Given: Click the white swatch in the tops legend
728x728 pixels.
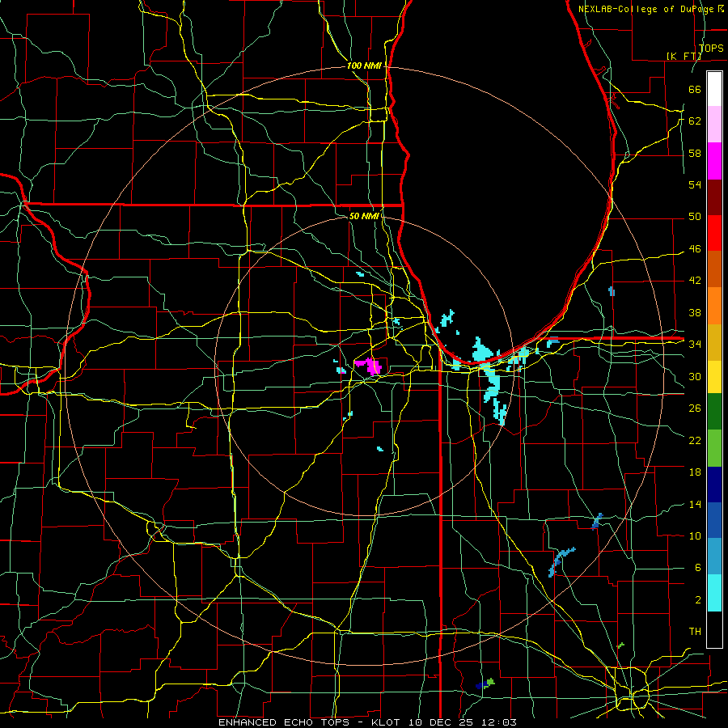Looking at the screenshot, I should tap(714, 89).
